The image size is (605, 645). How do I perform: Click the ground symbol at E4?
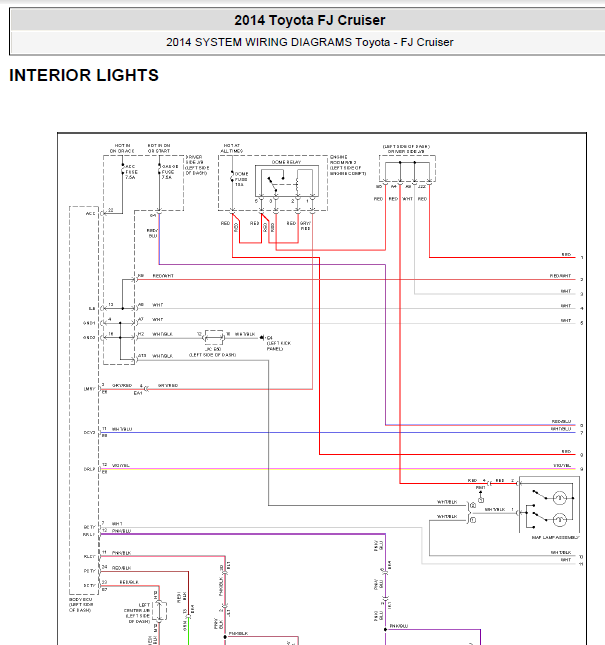tap(262, 338)
